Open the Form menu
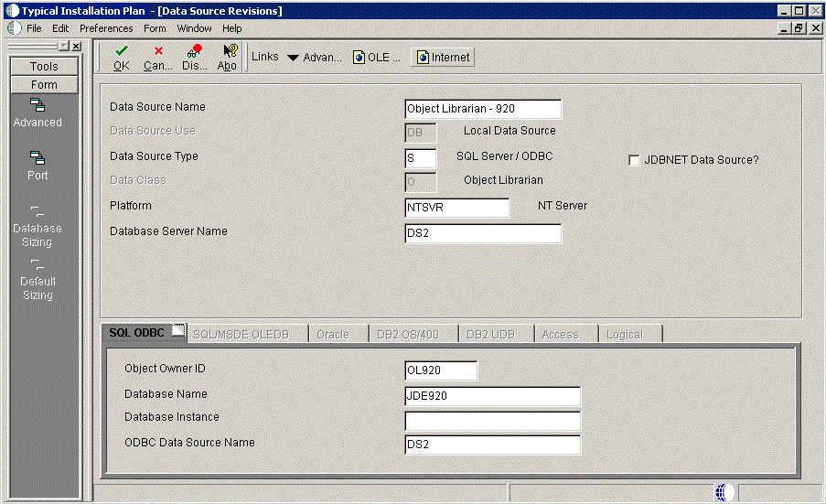 pos(155,28)
